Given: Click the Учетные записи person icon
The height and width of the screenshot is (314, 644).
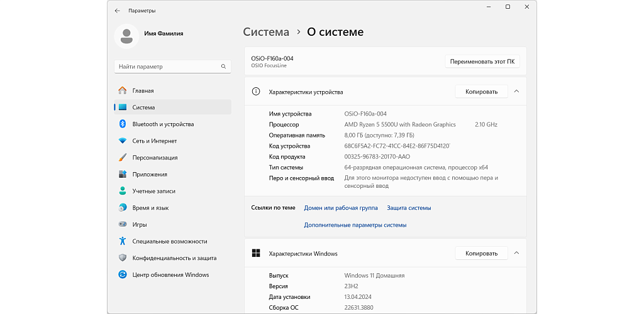Looking at the screenshot, I should [x=123, y=191].
